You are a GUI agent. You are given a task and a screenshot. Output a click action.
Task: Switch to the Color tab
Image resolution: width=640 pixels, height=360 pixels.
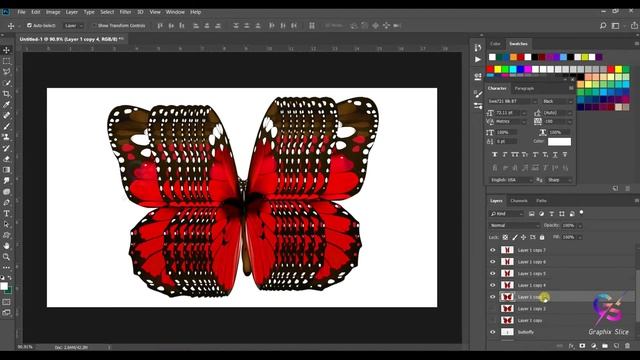click(x=496, y=44)
